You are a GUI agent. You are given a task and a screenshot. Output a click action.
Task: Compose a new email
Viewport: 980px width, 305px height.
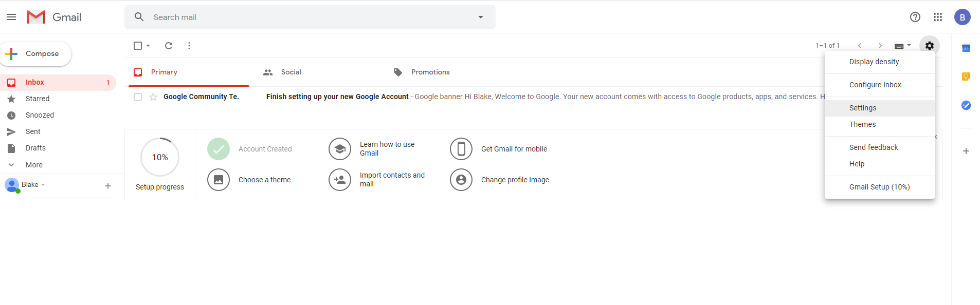click(x=35, y=54)
